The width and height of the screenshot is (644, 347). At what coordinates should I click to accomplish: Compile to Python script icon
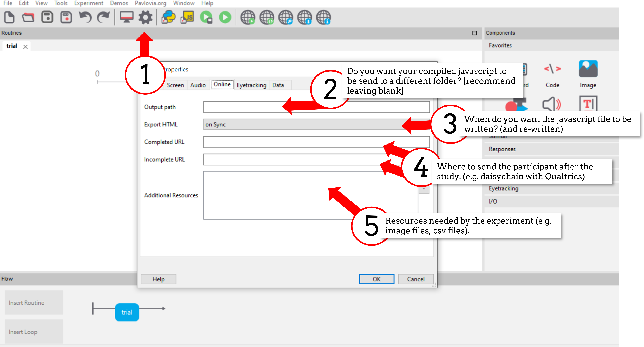[x=168, y=17]
